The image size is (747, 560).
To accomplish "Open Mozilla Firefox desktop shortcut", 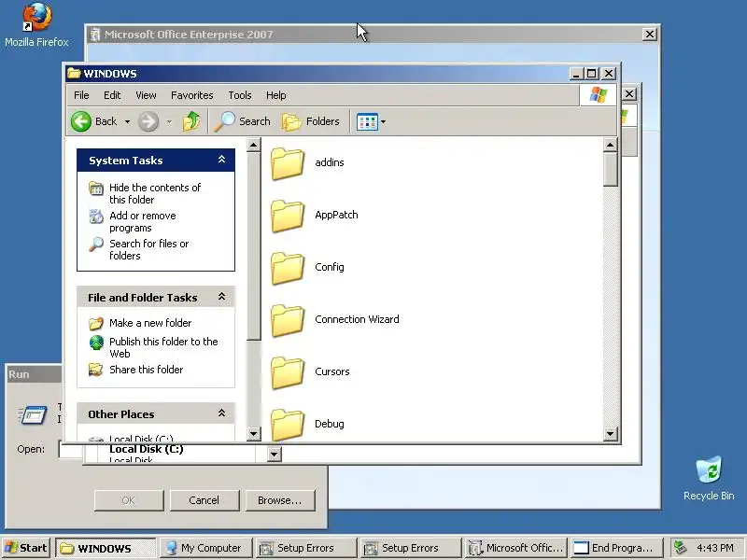I will pyautogui.click(x=36, y=25).
